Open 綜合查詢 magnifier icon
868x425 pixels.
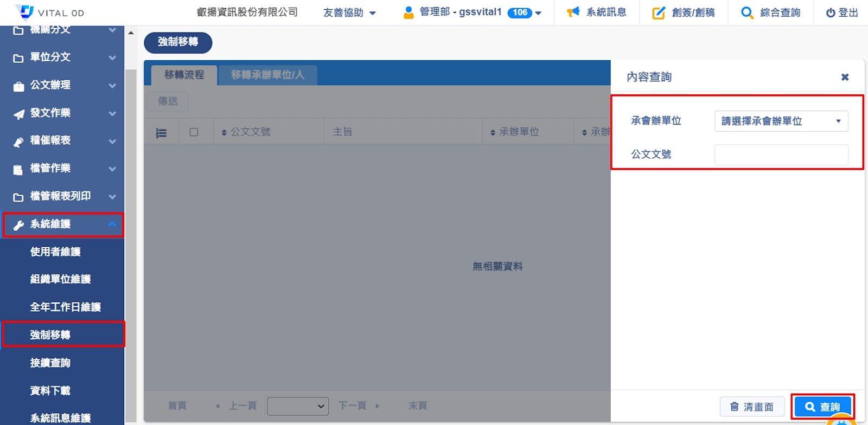click(x=747, y=12)
